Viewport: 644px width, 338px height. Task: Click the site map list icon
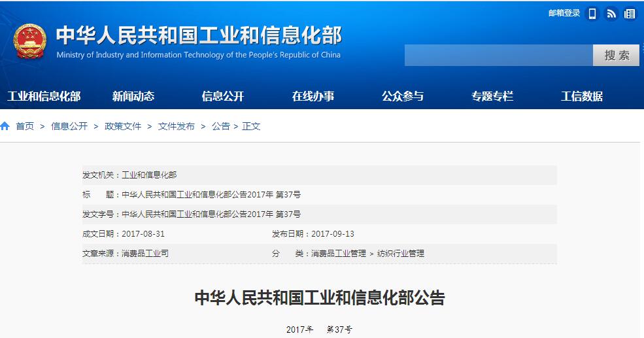pyautogui.click(x=629, y=13)
